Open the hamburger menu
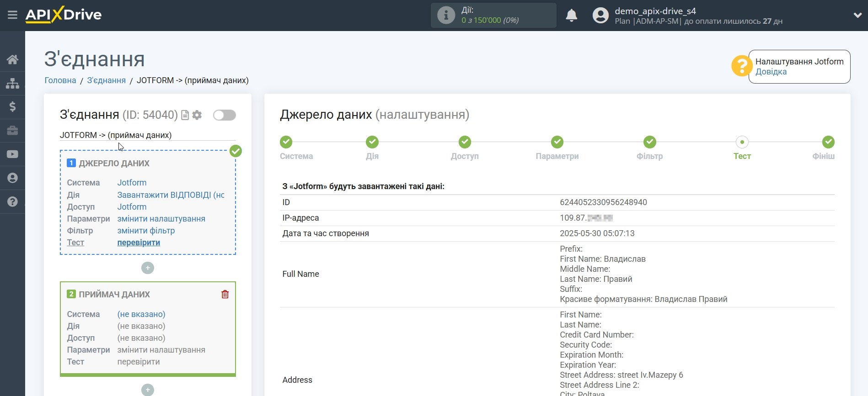This screenshot has width=868, height=396. click(x=12, y=15)
